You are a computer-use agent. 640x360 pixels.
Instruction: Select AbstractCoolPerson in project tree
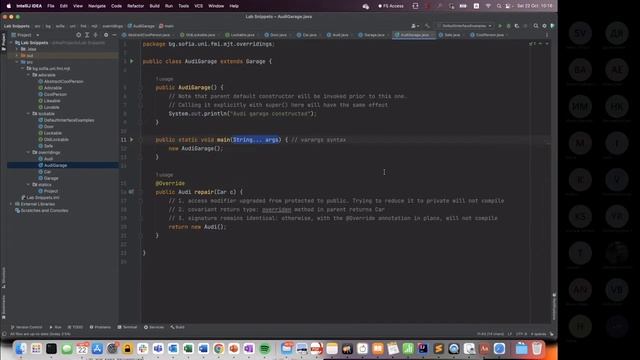[63, 82]
